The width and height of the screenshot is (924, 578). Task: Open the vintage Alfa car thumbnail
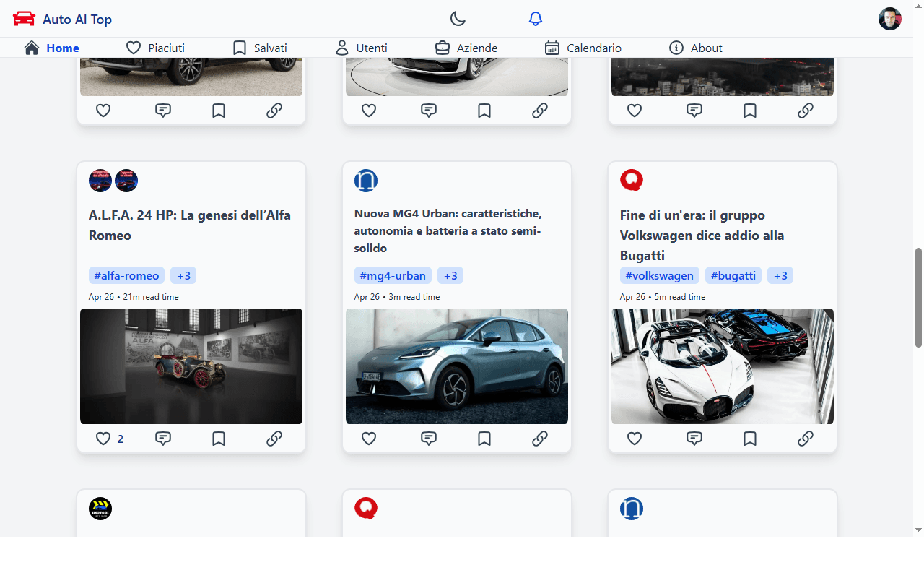(x=191, y=366)
